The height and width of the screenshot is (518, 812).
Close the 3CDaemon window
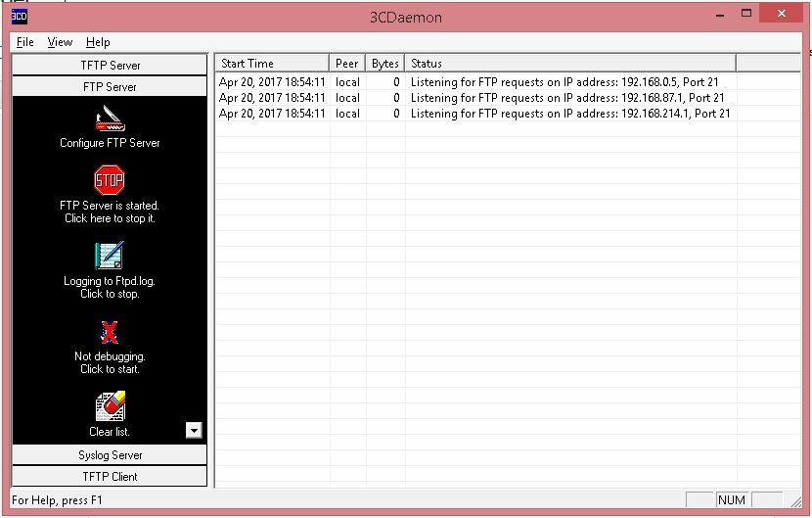[x=781, y=14]
